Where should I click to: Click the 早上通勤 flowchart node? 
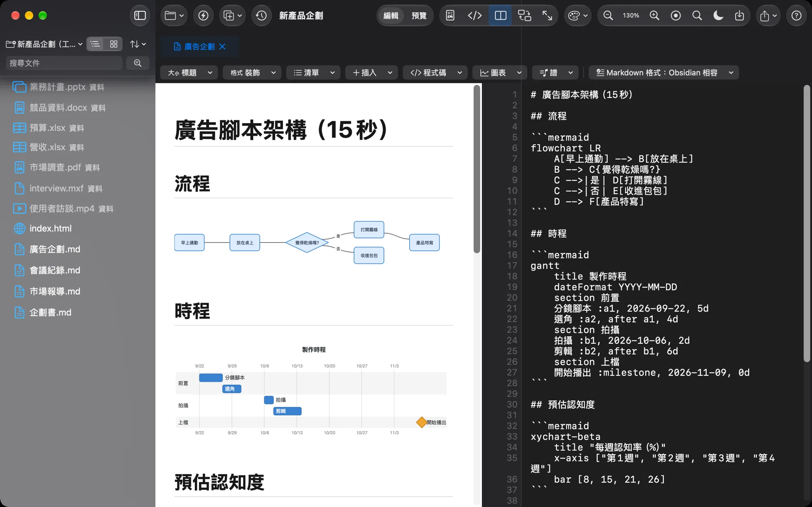(189, 243)
